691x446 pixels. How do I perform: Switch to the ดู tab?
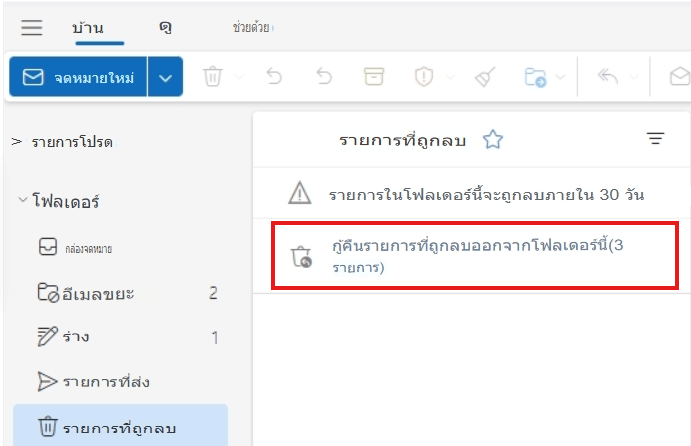[165, 28]
